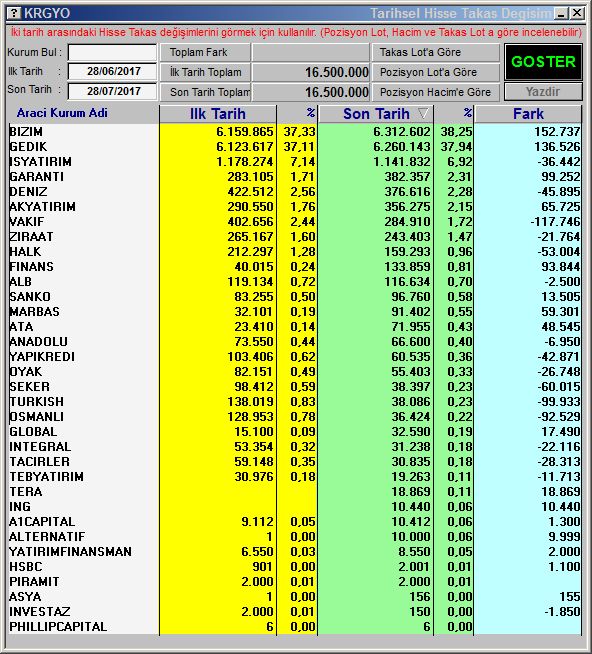The width and height of the screenshot is (592, 654).
Task: Select the VAKIF row name
Action: click(x=26, y=222)
